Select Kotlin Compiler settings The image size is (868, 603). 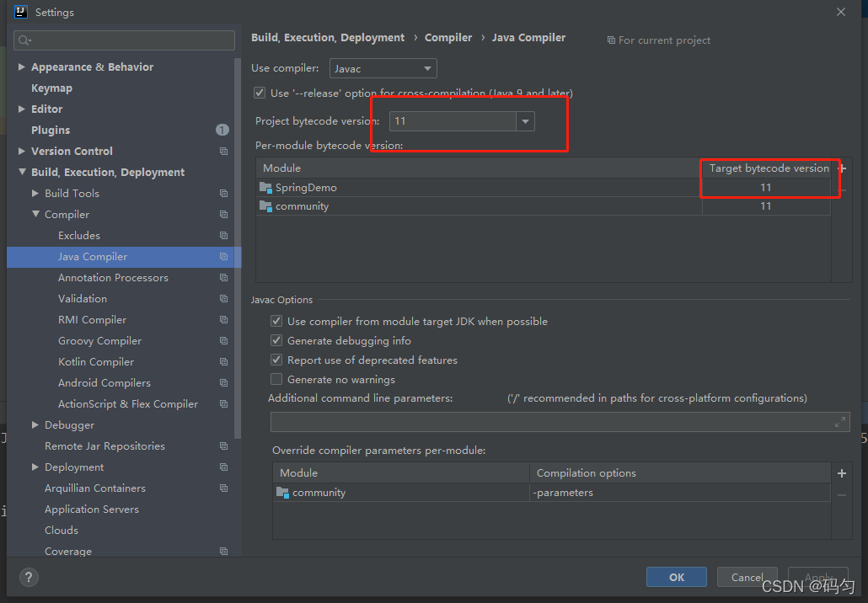point(96,361)
